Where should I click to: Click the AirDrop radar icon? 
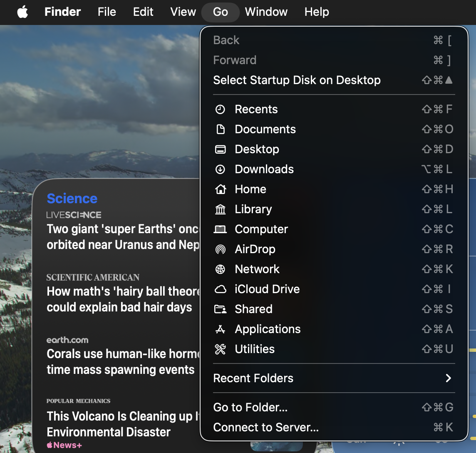click(x=221, y=249)
